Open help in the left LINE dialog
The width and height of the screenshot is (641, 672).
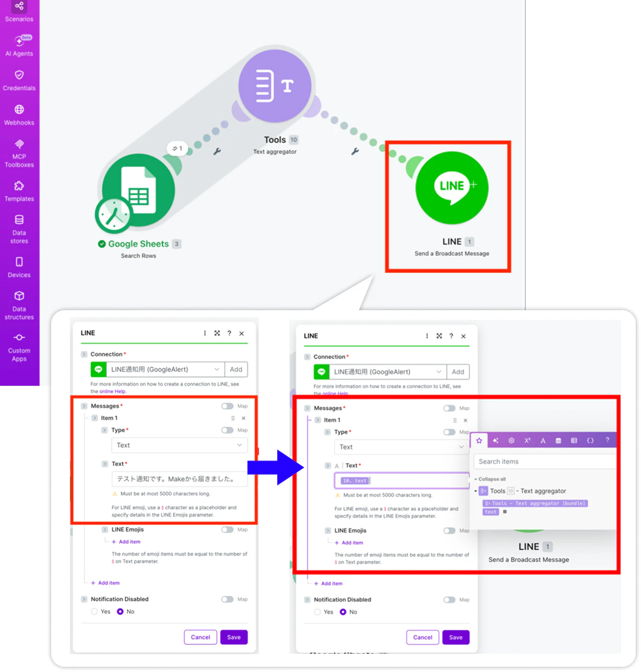pyautogui.click(x=229, y=333)
